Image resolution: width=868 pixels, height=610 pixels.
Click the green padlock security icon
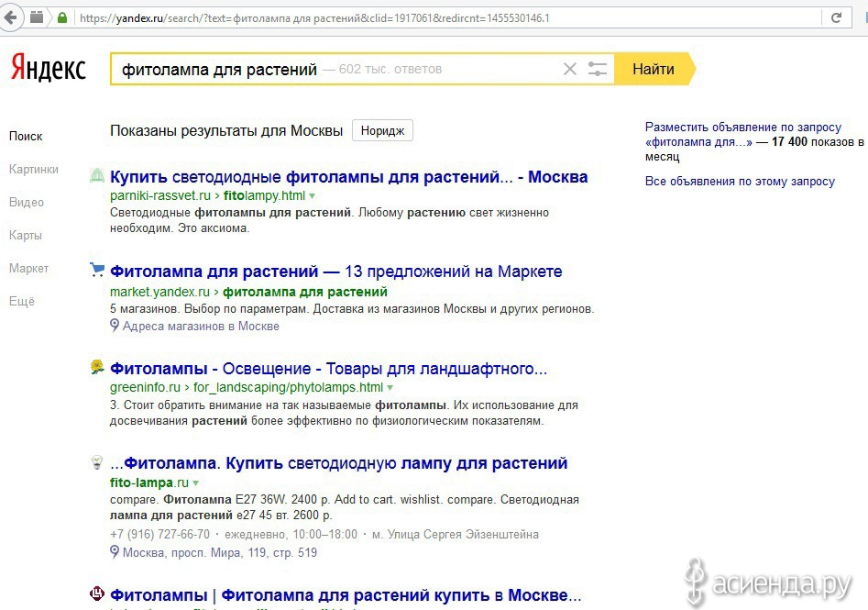62,17
